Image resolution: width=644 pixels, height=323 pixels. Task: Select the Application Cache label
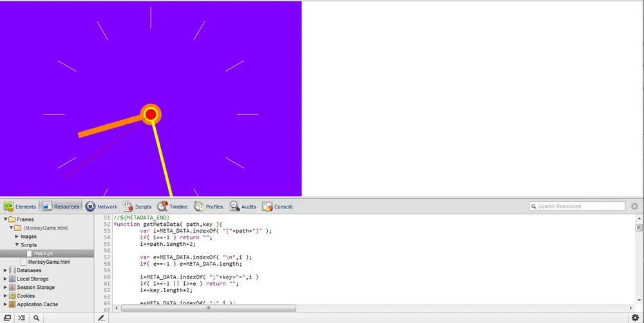click(x=37, y=304)
